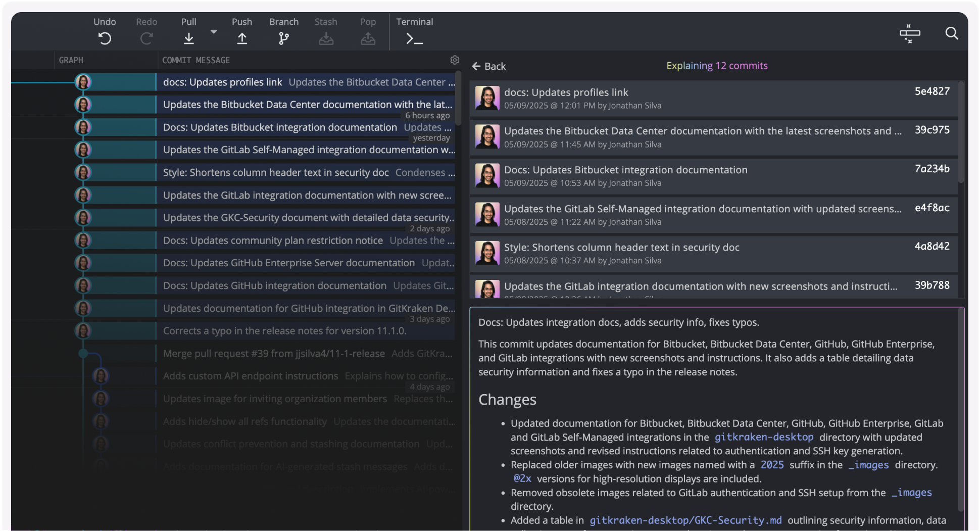
Task: Go back with the Back arrow button
Action: pos(488,66)
